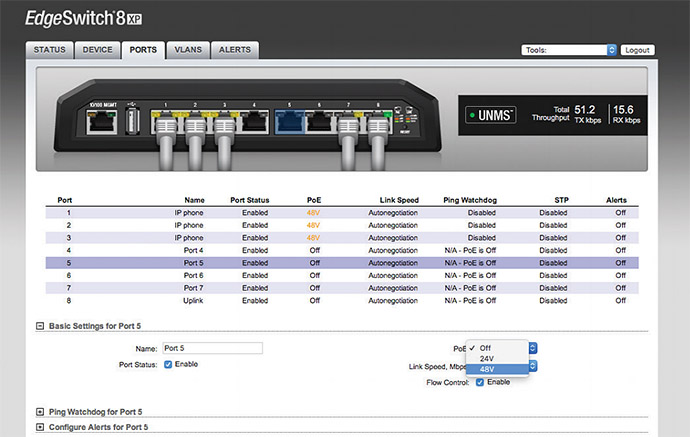
Task: Click the UNMS connection status badge
Action: [x=491, y=115]
